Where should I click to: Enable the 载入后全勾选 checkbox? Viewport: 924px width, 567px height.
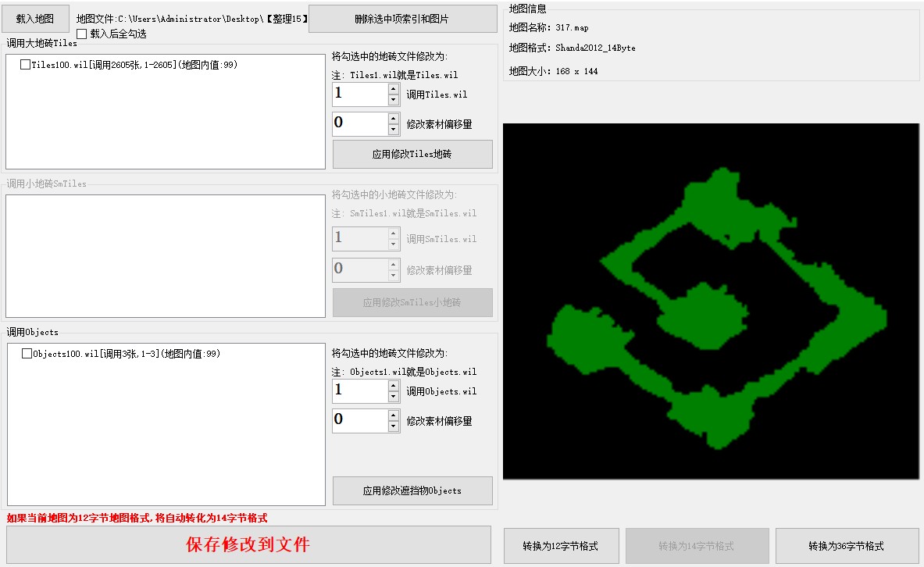pos(82,34)
